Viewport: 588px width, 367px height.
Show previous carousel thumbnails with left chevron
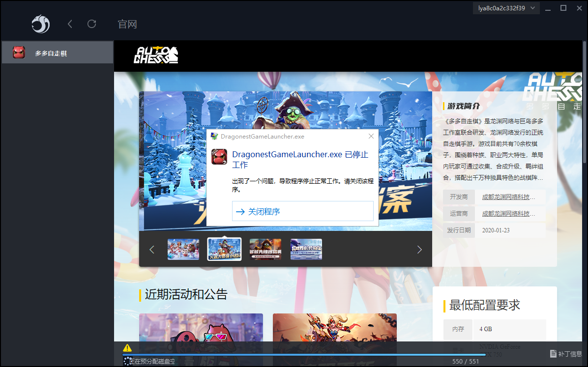coord(152,250)
